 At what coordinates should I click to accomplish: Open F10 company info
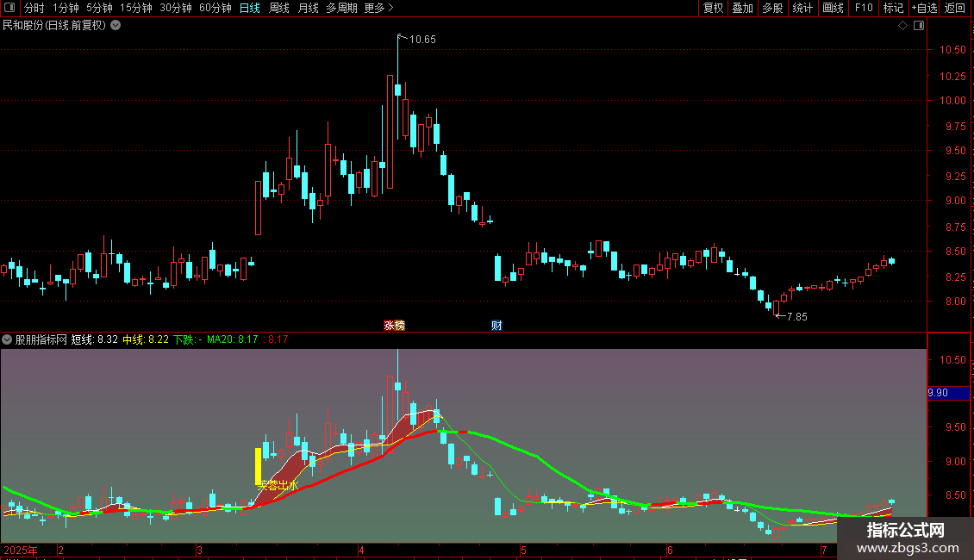click(864, 8)
